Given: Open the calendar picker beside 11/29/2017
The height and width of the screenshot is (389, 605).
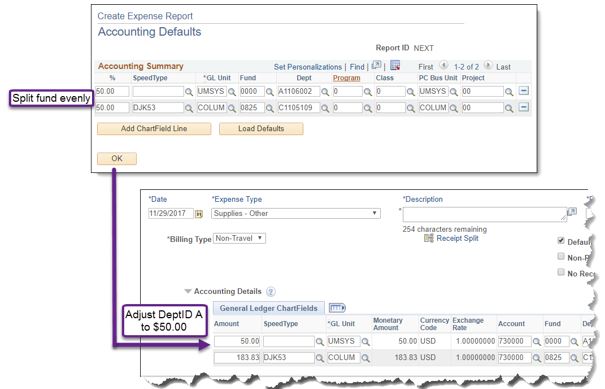Looking at the screenshot, I should click(199, 214).
